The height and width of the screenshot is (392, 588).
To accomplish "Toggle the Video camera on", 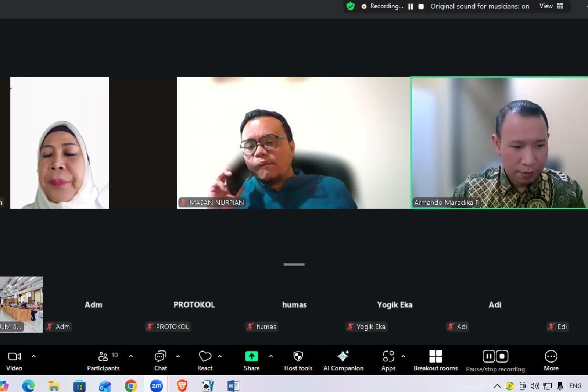I will point(14,360).
